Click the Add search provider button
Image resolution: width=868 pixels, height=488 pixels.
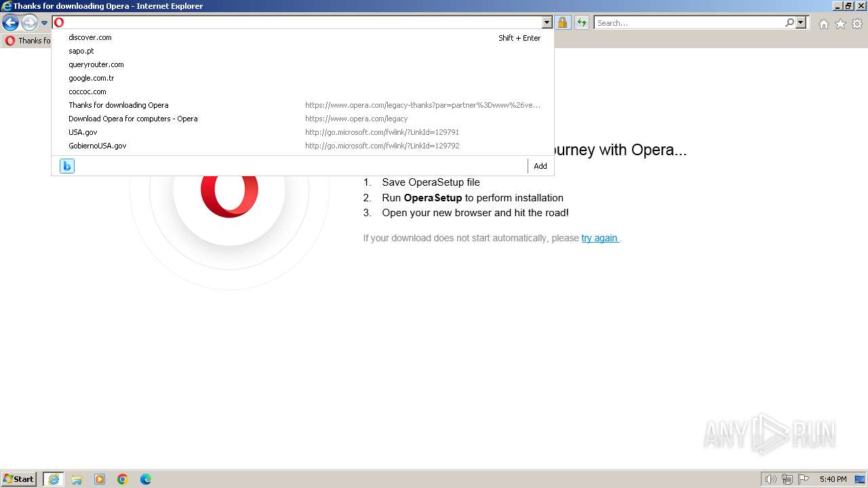tap(540, 166)
